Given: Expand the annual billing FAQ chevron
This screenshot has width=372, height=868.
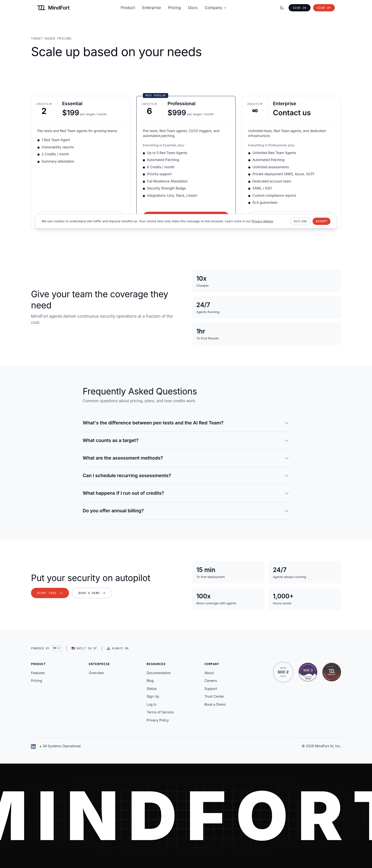Looking at the screenshot, I should click(x=286, y=511).
